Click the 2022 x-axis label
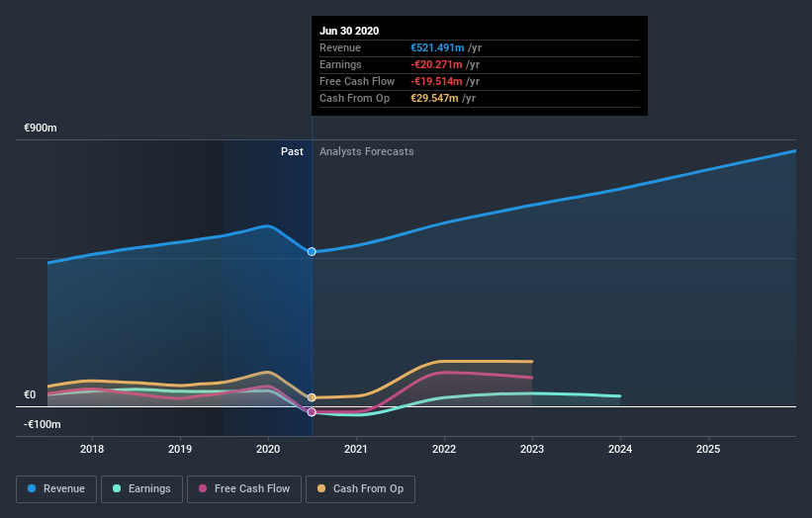This screenshot has width=812, height=518. [444, 449]
